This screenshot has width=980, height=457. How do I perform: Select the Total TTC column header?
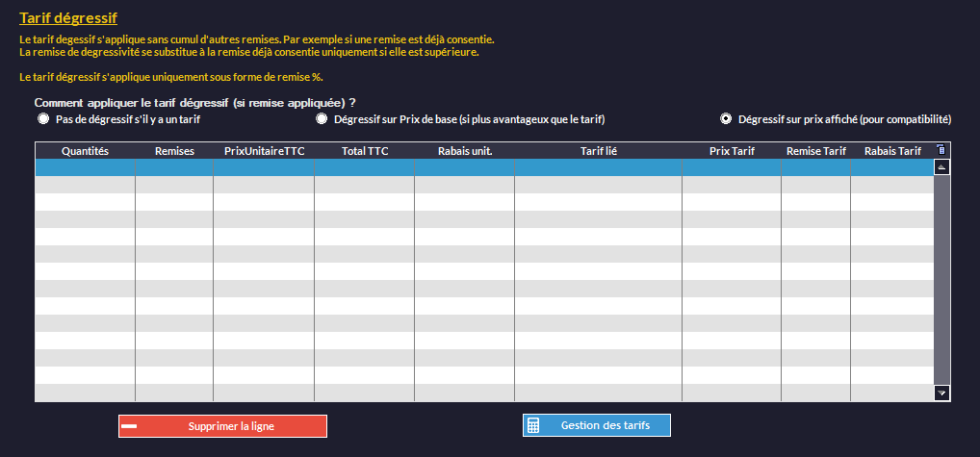(365, 151)
